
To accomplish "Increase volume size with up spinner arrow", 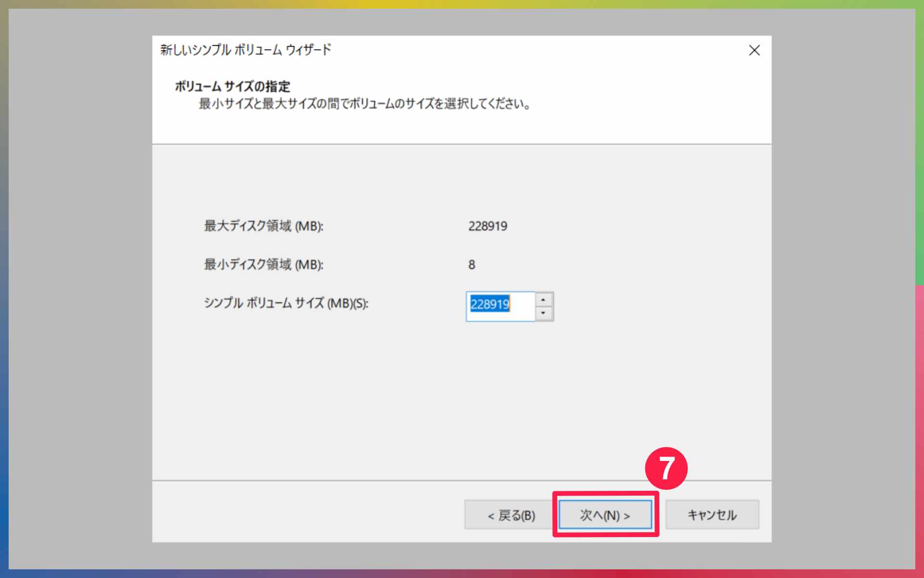I will [543, 300].
